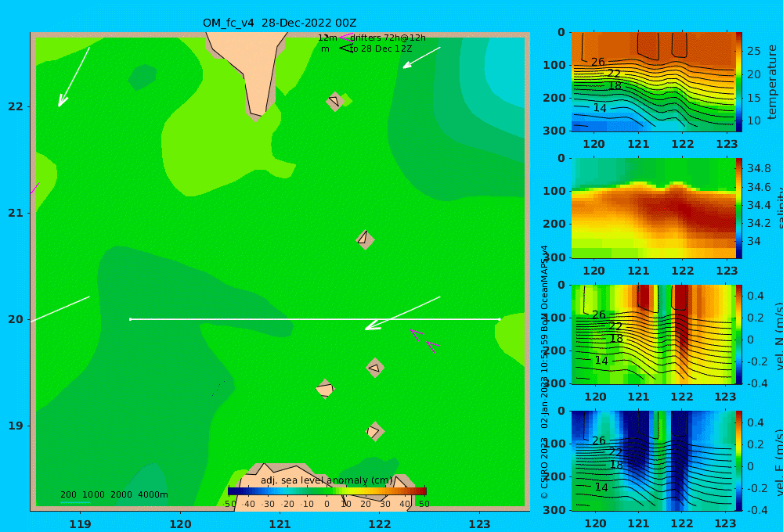
Task: Click the white arrowhead crossing the transect line
Action: pos(373,326)
